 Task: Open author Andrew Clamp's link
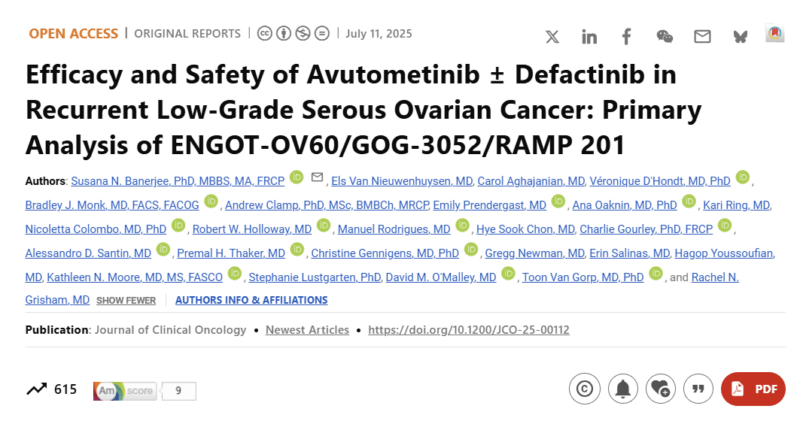[x=327, y=205]
